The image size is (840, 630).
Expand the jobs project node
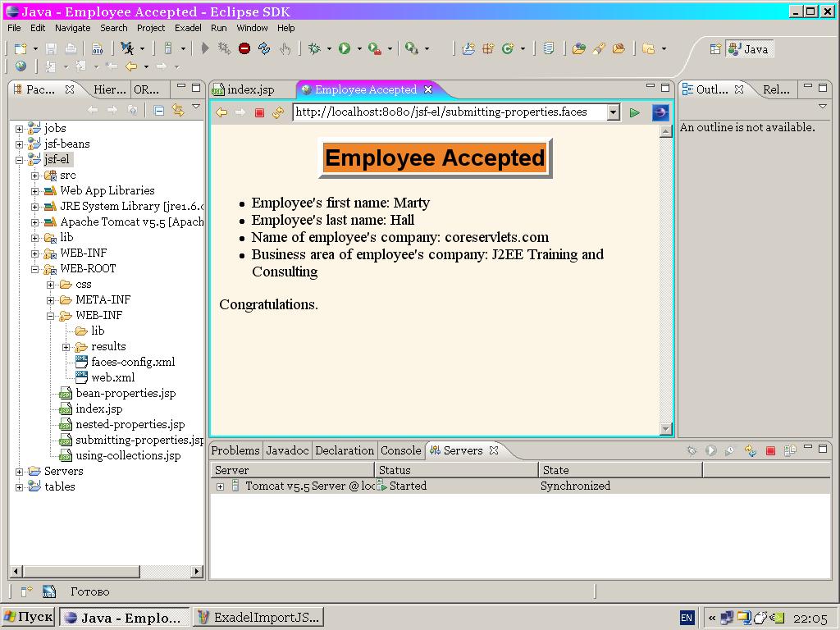click(x=20, y=129)
